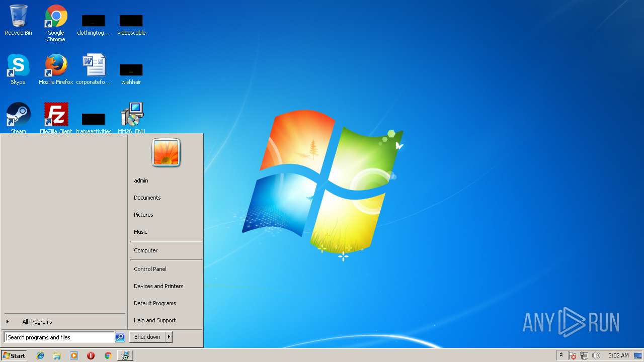Image resolution: width=644 pixels, height=362 pixels.
Task: Open the Recycle Bin desktop icon
Action: click(18, 20)
